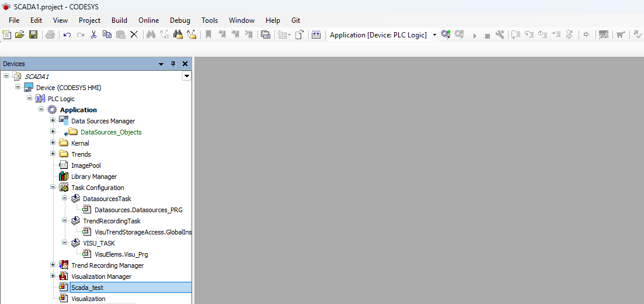This screenshot has height=304, width=644.
Task: Click the Replace in Project icon
Action: click(x=191, y=35)
